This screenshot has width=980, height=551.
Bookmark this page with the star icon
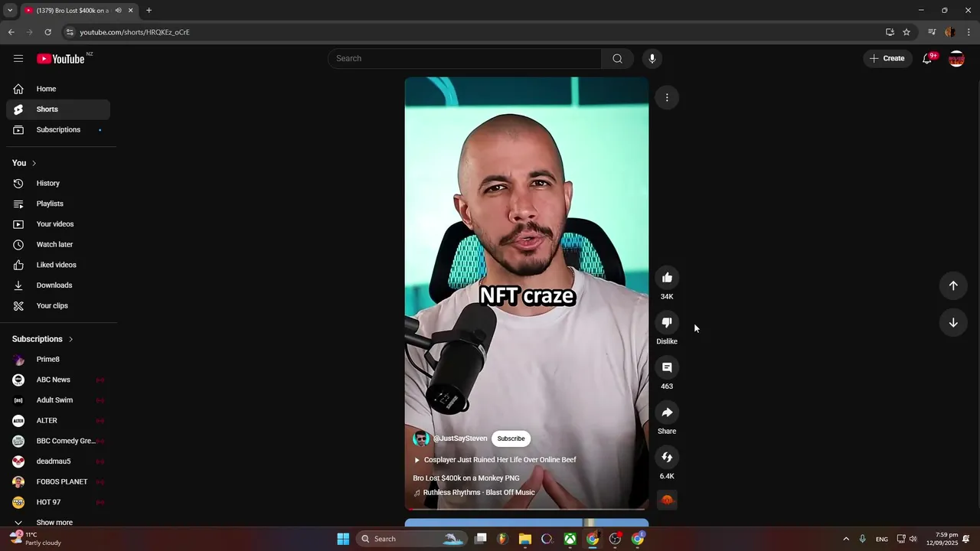(x=906, y=32)
